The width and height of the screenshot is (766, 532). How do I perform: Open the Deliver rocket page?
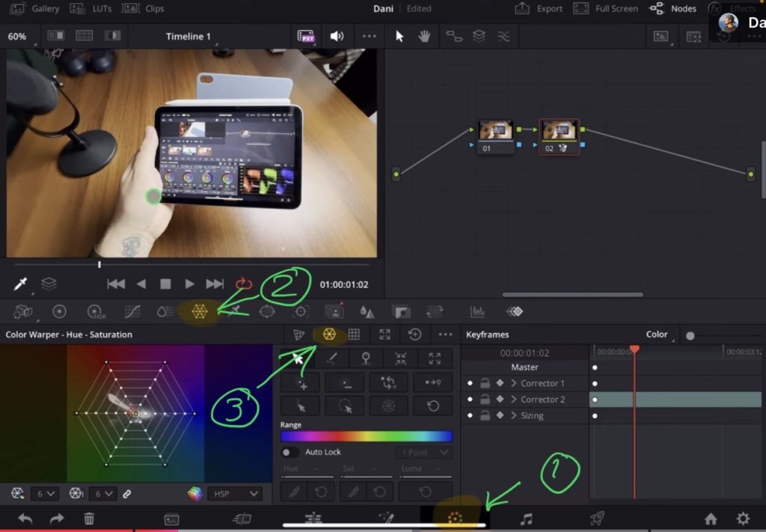tap(596, 519)
